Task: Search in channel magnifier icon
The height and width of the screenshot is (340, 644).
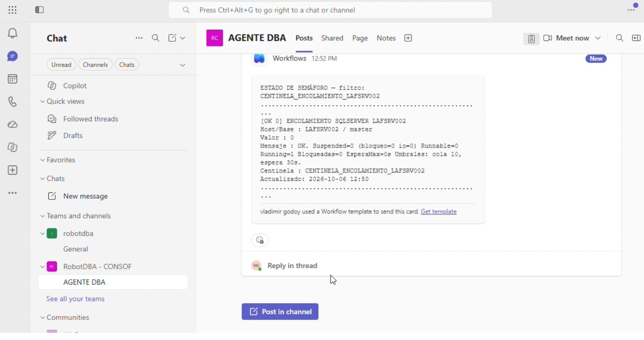Action: pos(620,38)
